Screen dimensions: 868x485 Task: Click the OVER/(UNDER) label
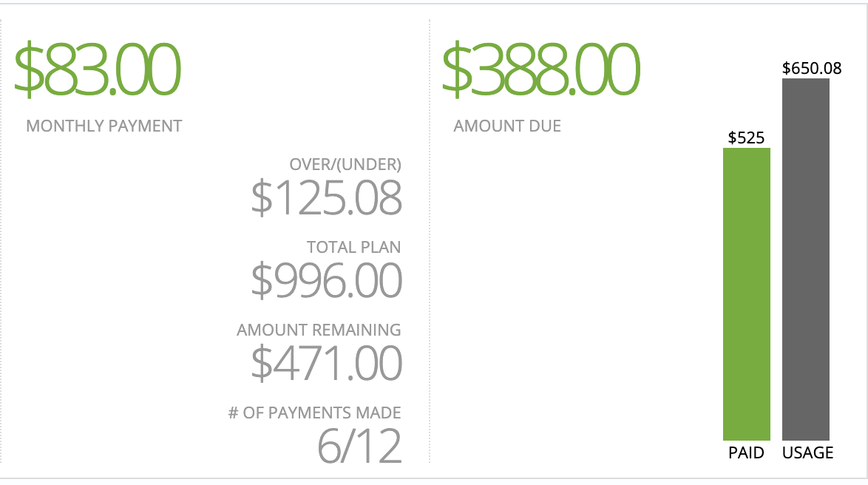tap(345, 164)
